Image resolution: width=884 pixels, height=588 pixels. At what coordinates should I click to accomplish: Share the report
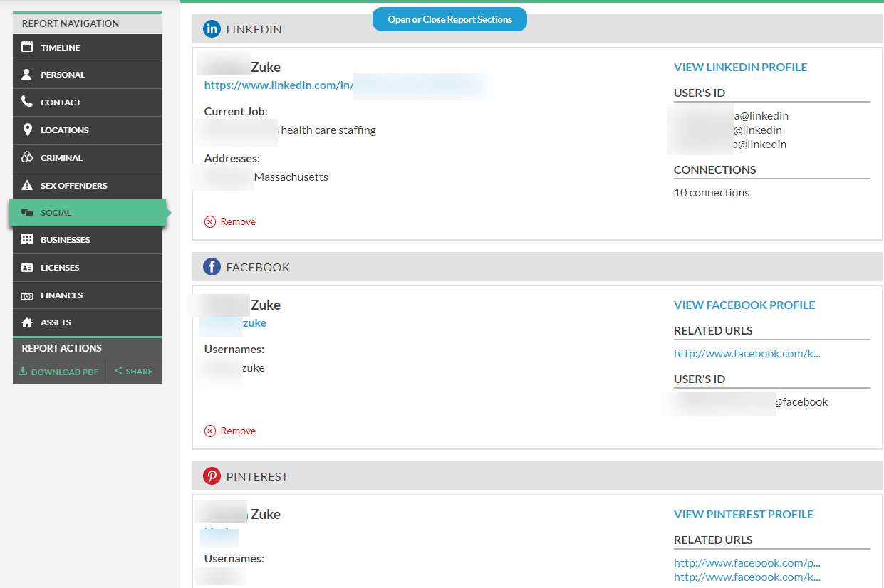[134, 372]
